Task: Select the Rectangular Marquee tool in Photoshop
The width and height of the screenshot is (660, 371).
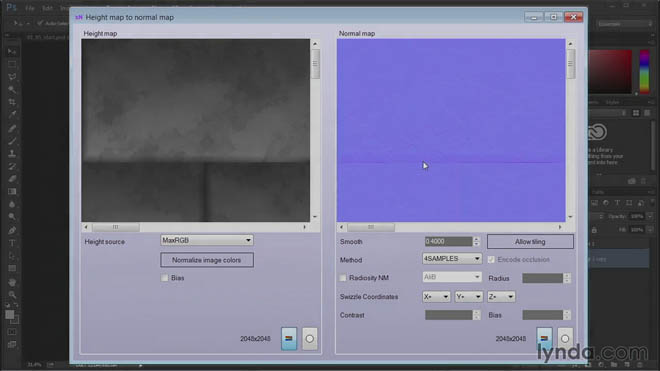Action: tap(12, 64)
